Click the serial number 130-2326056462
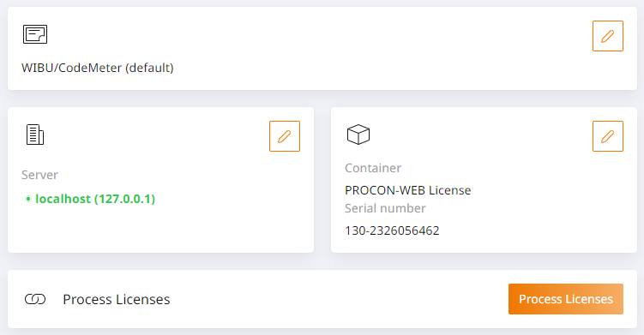This screenshot has height=335, width=644. click(x=392, y=230)
